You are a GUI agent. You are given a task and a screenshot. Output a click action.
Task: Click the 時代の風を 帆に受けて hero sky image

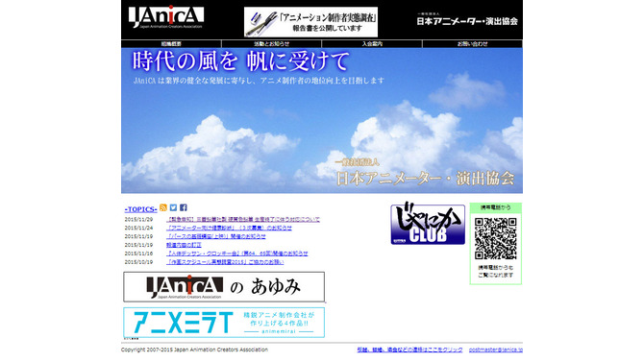322,121
